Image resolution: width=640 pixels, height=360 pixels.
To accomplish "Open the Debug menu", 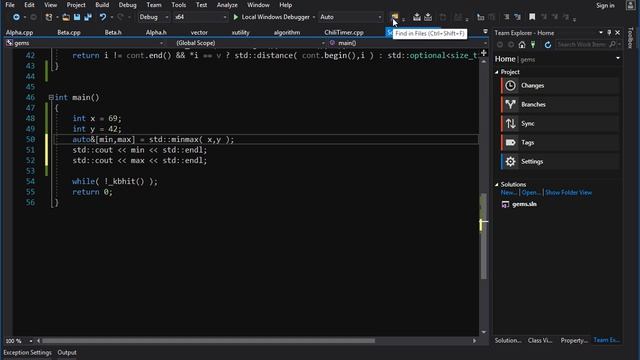I will click(x=127, y=5).
